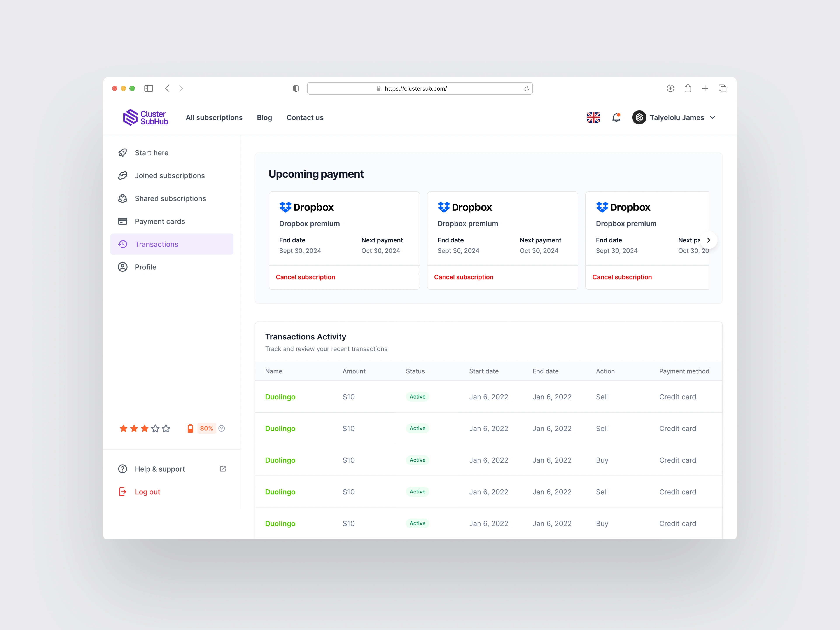Cancel subscription on the first Dropbox card
This screenshot has height=630, width=840.
click(x=305, y=277)
